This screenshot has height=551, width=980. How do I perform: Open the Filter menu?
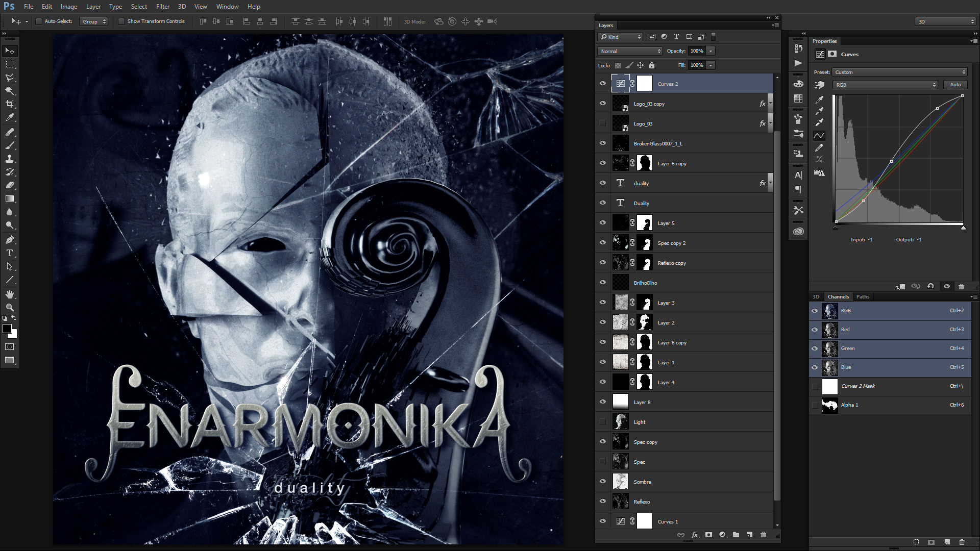tap(163, 7)
